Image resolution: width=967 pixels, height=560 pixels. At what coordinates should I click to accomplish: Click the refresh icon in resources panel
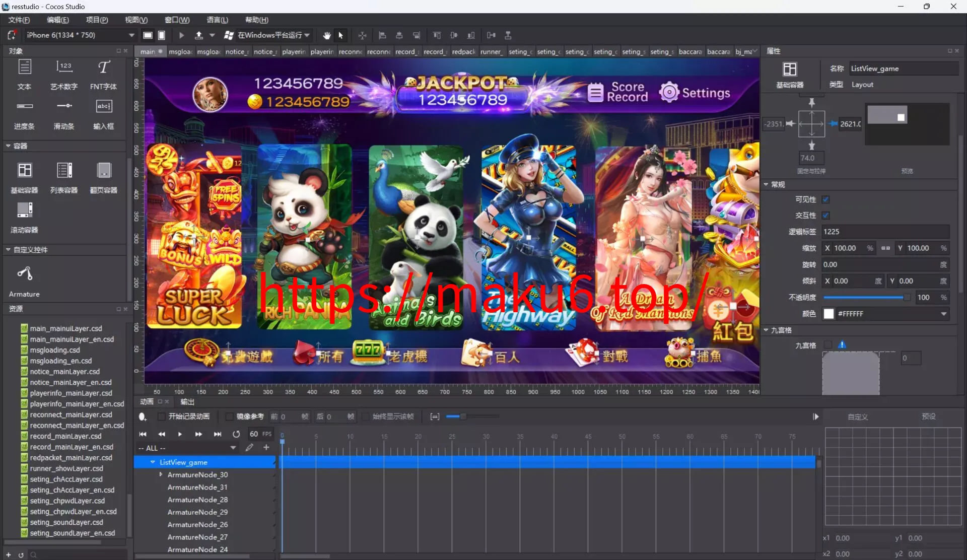coord(21,555)
